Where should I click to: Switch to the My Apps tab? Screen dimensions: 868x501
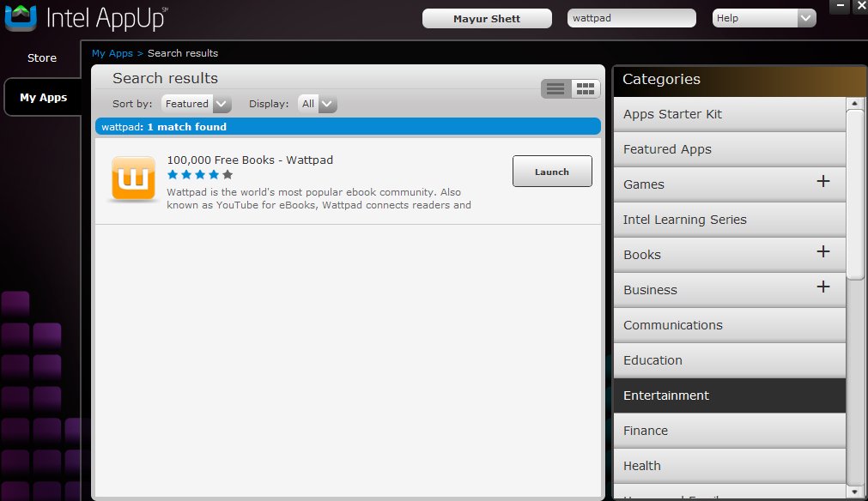pos(42,97)
